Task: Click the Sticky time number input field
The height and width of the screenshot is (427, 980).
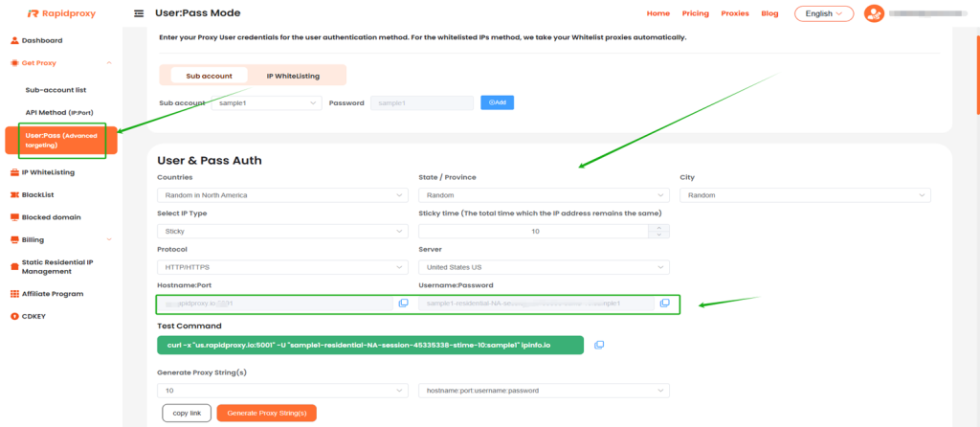Action: 534,232
